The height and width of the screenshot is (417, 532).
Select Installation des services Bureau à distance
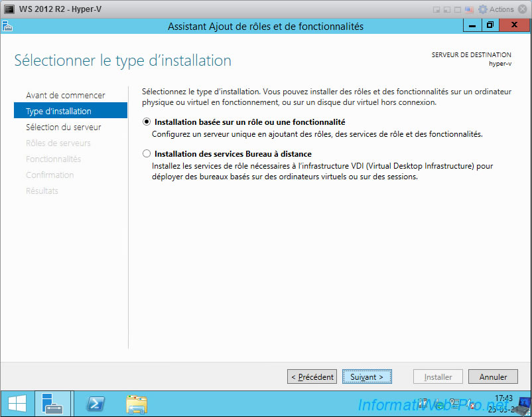(147, 153)
